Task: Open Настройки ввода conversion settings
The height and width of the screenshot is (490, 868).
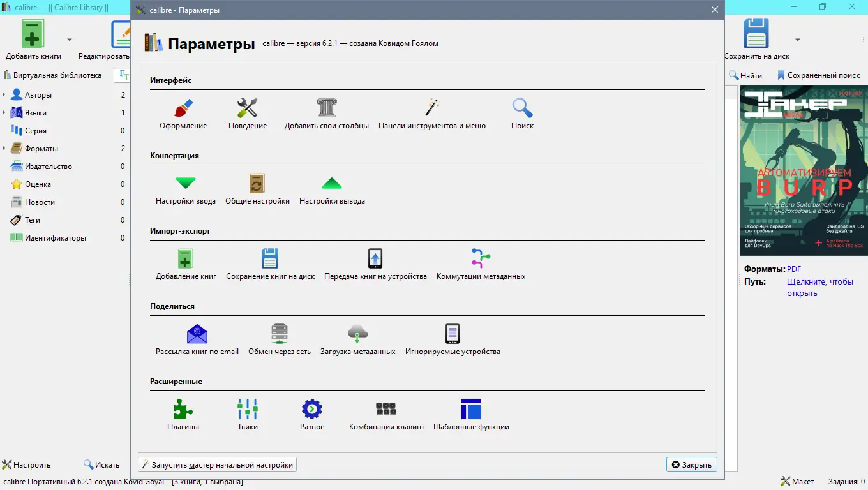Action: [x=186, y=189]
